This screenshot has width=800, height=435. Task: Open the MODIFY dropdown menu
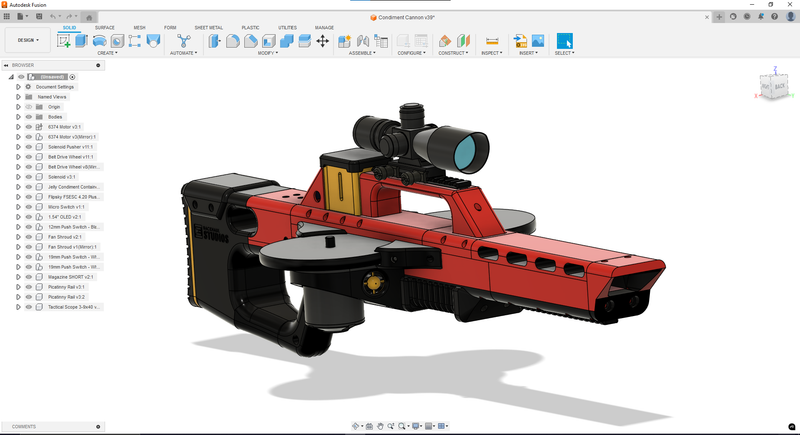point(268,53)
